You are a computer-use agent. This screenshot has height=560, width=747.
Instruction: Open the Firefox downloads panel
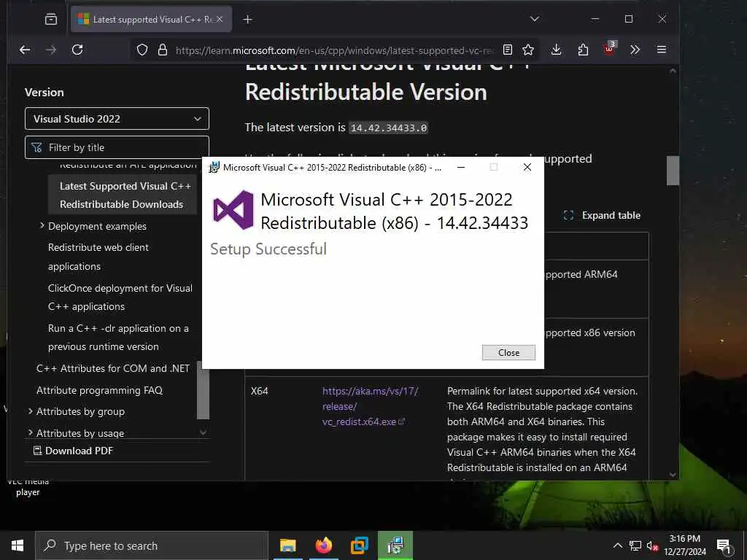click(556, 50)
